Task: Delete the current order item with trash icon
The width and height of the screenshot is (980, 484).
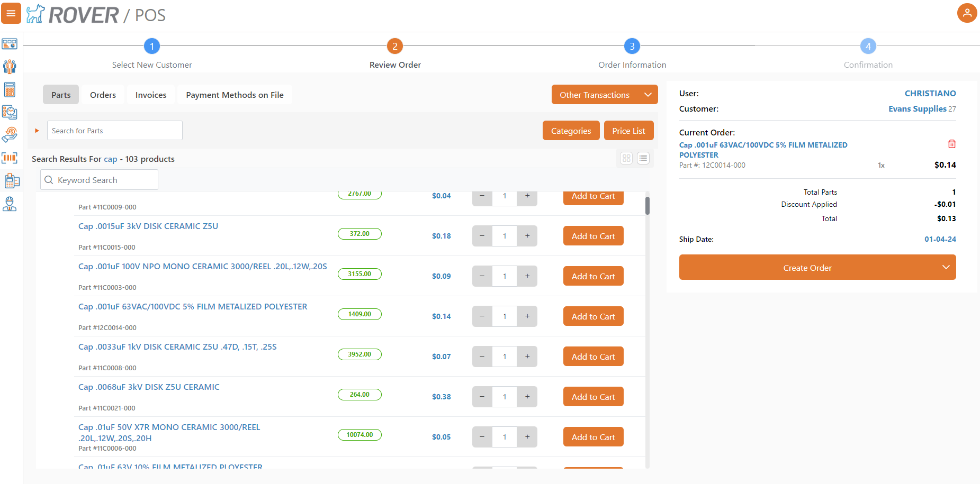Action: click(x=951, y=144)
